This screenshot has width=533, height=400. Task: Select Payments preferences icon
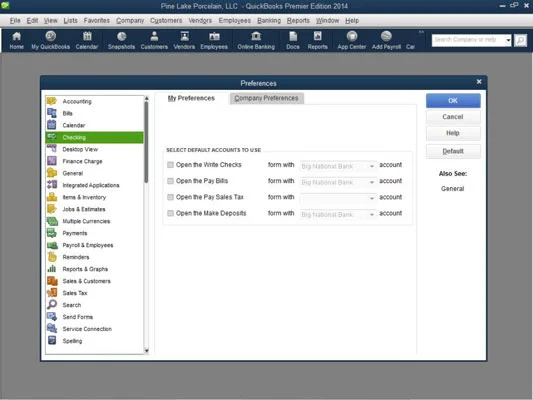(x=52, y=233)
